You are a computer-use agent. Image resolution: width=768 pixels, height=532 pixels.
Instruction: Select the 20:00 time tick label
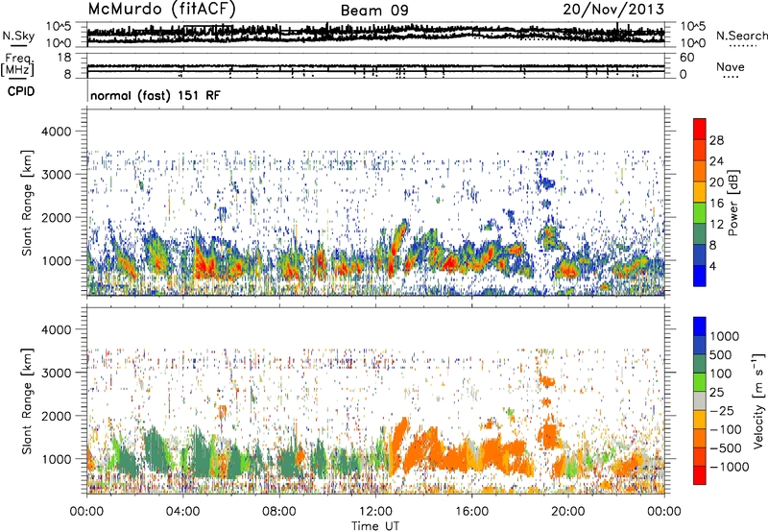[x=568, y=512]
